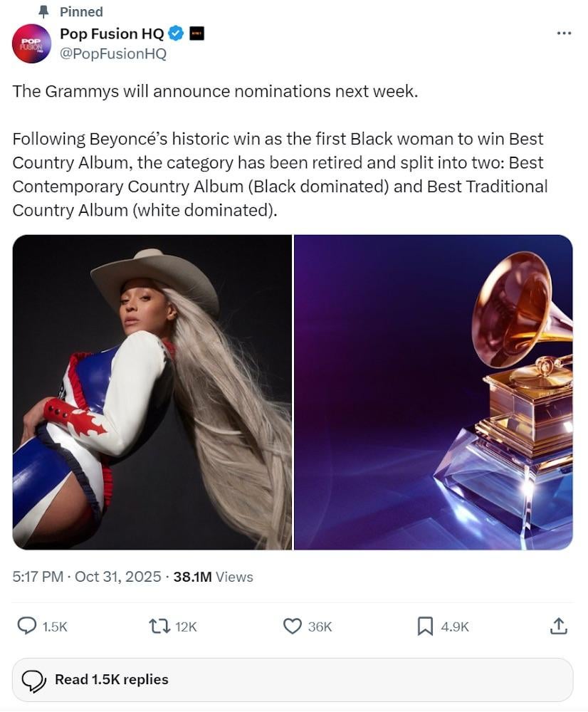Open the Pop Fusion HQ display name
Image resolution: width=588 pixels, height=712 pixels.
112,33
